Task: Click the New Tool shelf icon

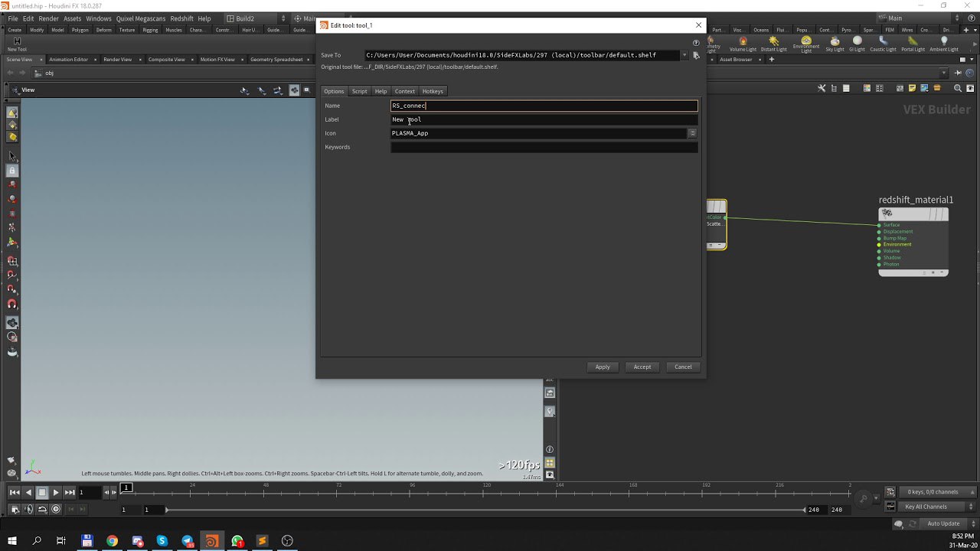Action: 16,44
